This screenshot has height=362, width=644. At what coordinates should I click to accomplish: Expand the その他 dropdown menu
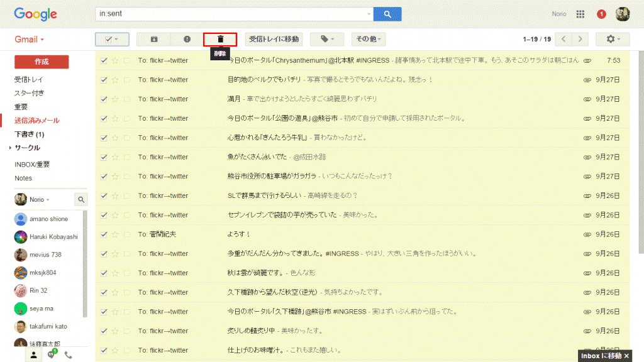pos(369,39)
